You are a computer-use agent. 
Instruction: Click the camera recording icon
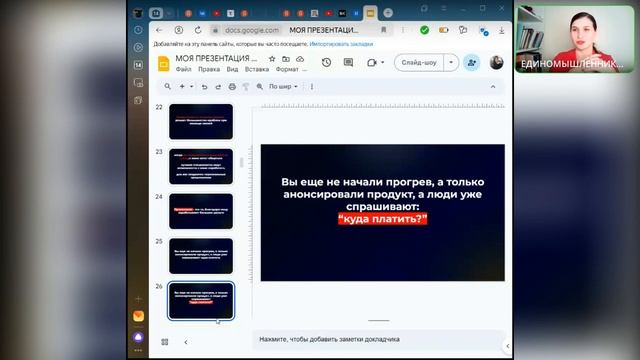371,62
